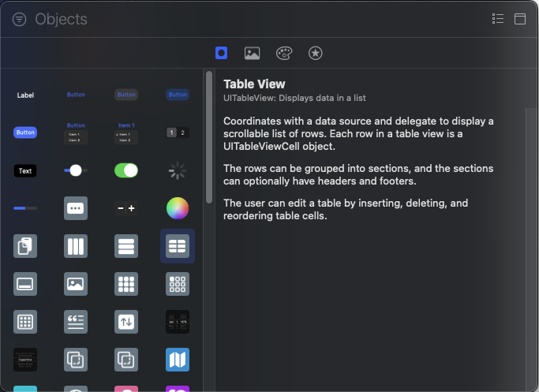Select the Date Picker object
The image size is (539, 392).
178,322
